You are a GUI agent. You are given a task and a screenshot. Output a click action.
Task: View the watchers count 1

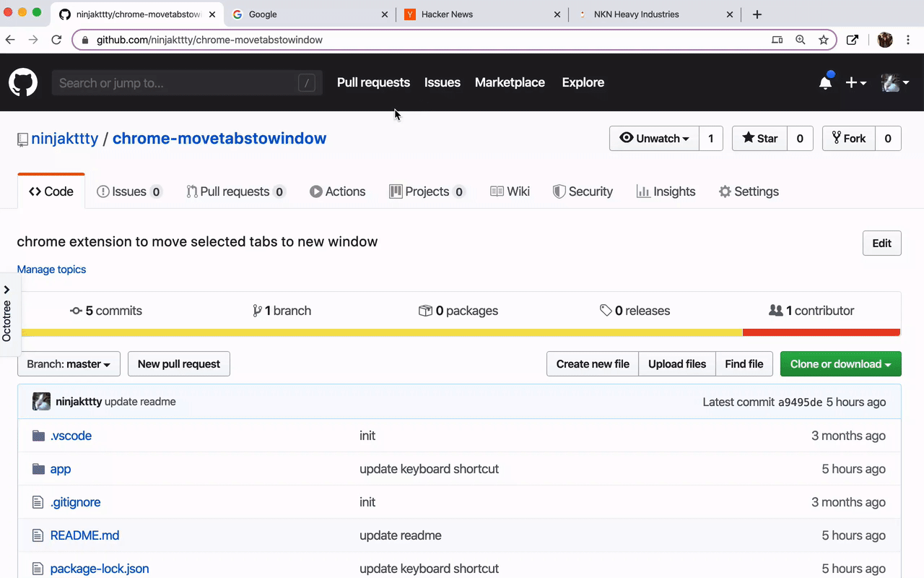point(711,139)
